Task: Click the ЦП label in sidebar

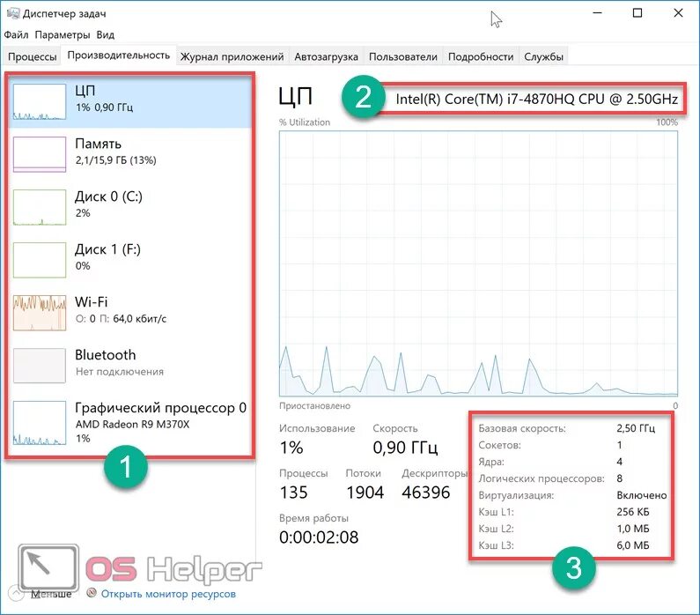Action: tap(85, 91)
